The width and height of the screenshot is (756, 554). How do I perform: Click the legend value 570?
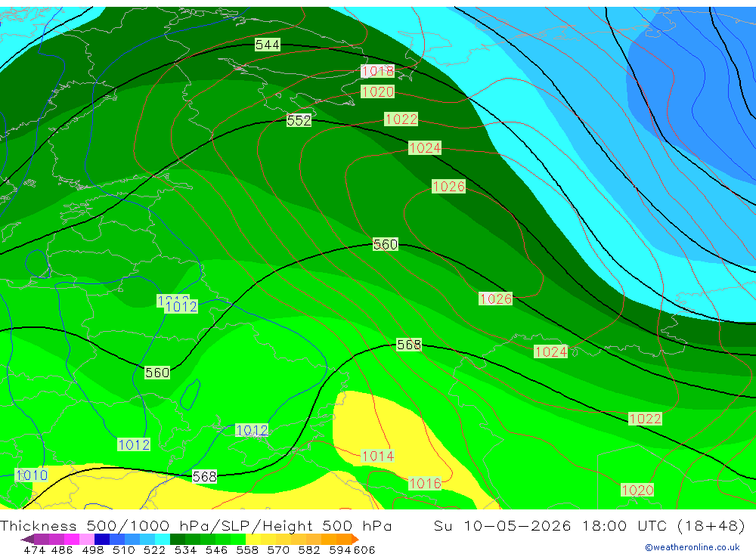pos(278,549)
